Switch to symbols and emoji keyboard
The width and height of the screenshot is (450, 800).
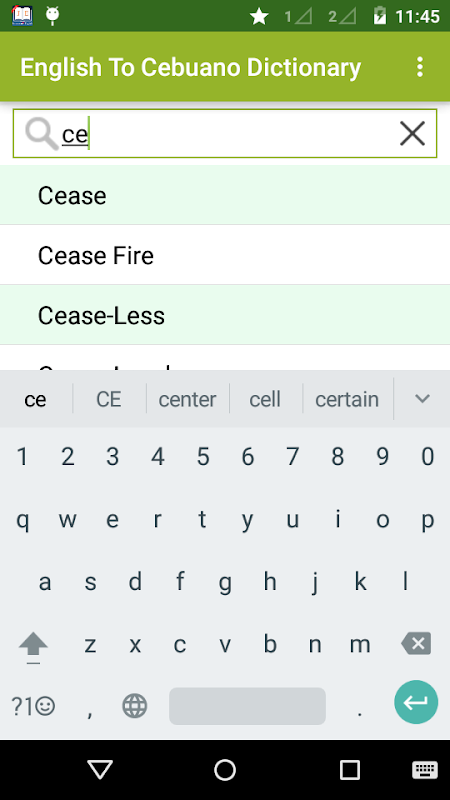coord(33,706)
